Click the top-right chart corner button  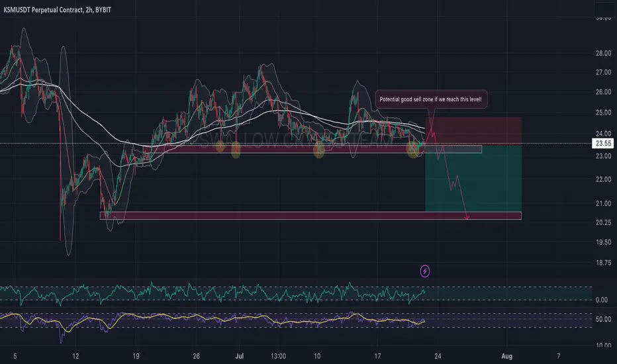click(x=605, y=10)
